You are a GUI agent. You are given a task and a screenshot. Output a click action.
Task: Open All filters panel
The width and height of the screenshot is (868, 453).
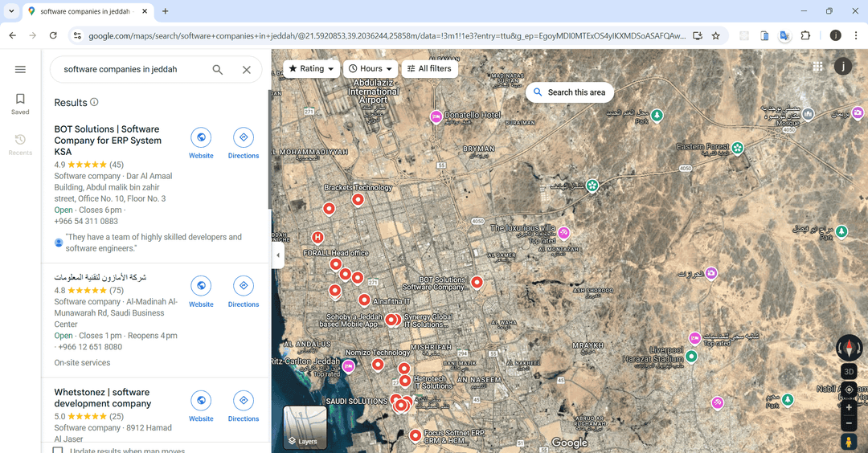tap(429, 68)
